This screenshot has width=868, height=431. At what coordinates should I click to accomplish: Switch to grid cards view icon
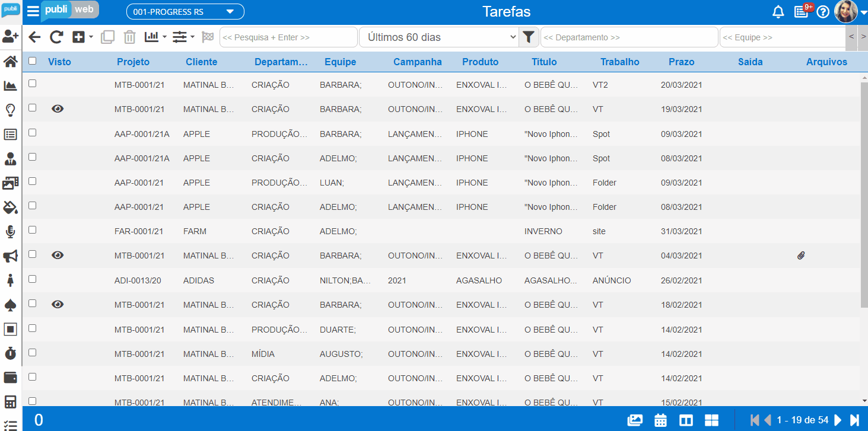(711, 420)
